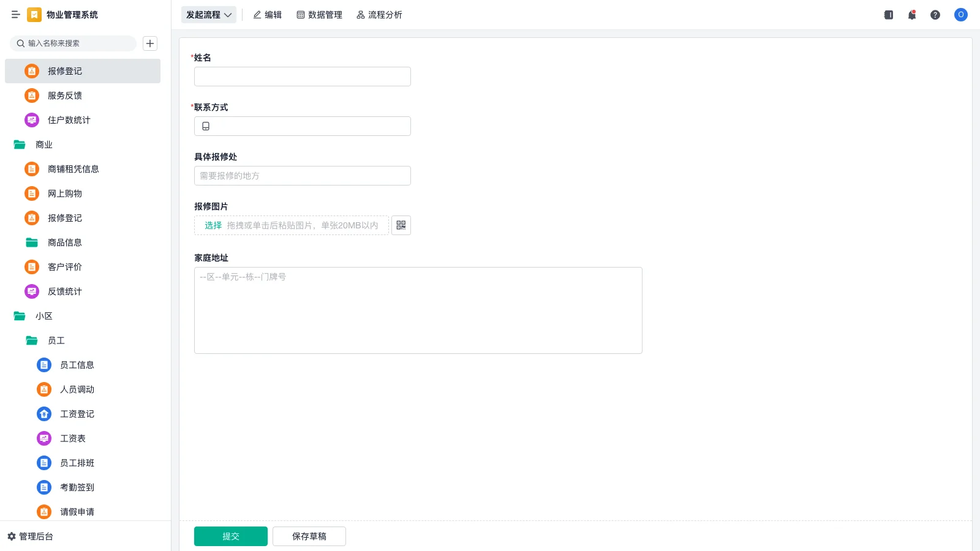Collapse the 商业 folder

[x=20, y=144]
